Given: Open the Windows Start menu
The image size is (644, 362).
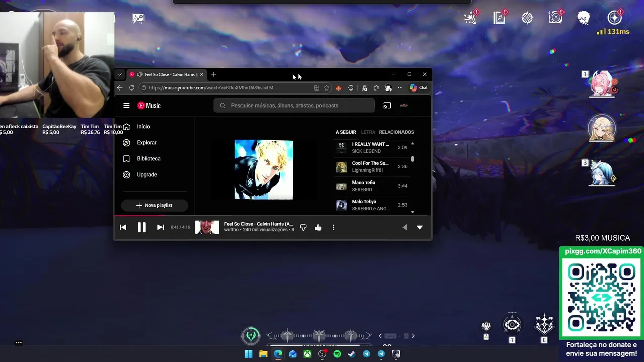Looking at the screenshot, I should (248, 354).
